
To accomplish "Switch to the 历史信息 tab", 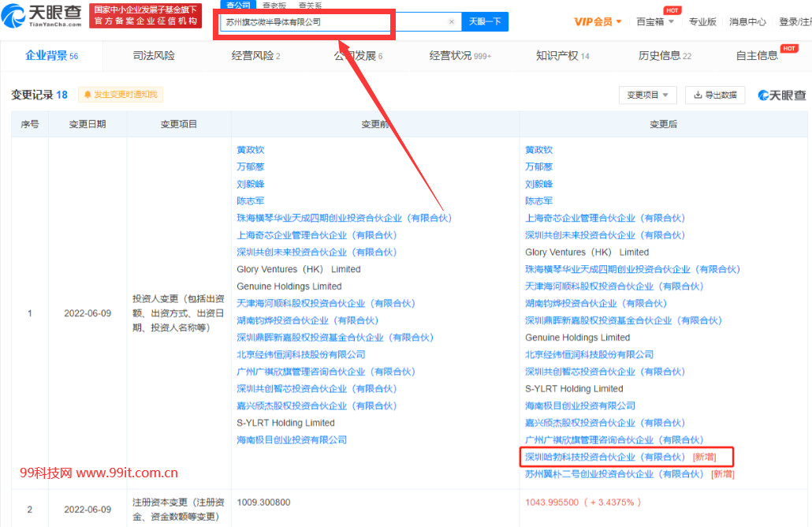I will tap(665, 56).
